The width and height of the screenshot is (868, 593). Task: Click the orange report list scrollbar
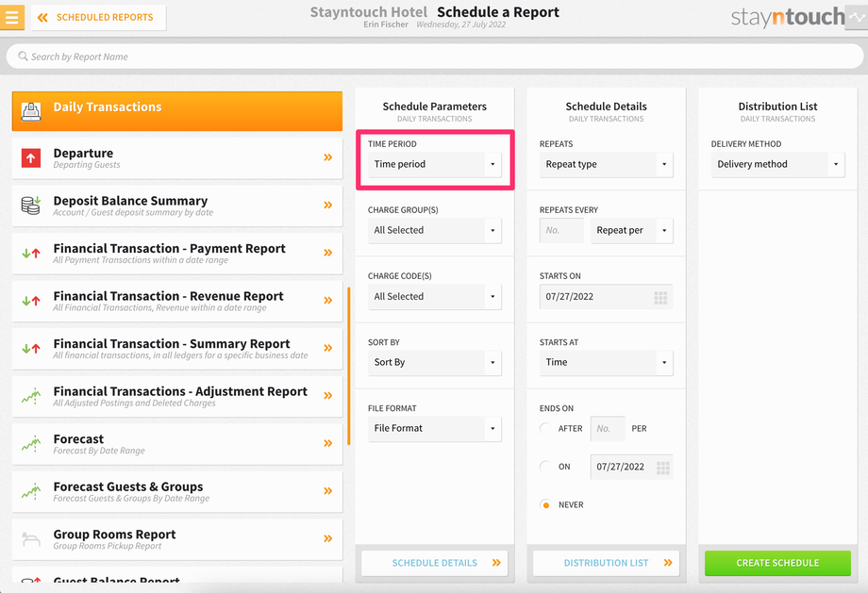349,366
